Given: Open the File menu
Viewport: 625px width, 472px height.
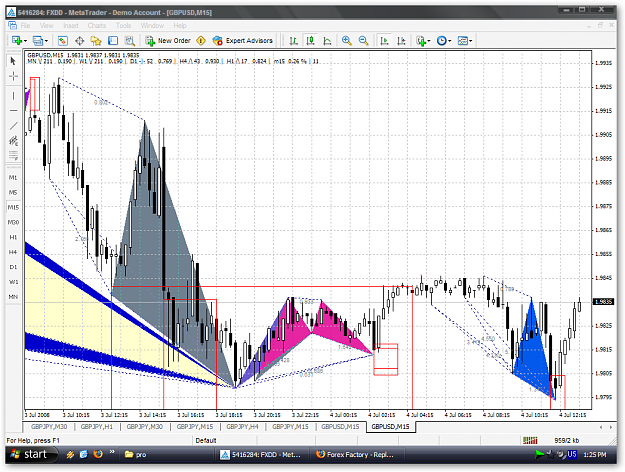Looking at the screenshot, I should pos(26,26).
